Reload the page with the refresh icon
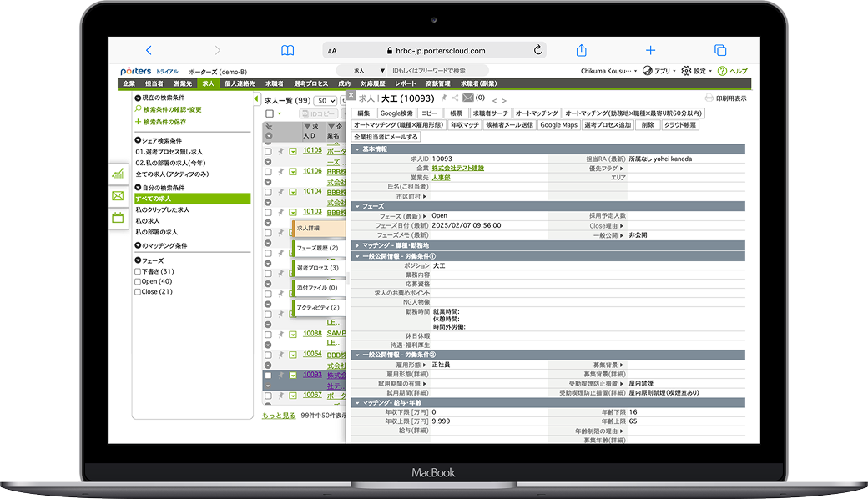This screenshot has height=499, width=868. [538, 50]
